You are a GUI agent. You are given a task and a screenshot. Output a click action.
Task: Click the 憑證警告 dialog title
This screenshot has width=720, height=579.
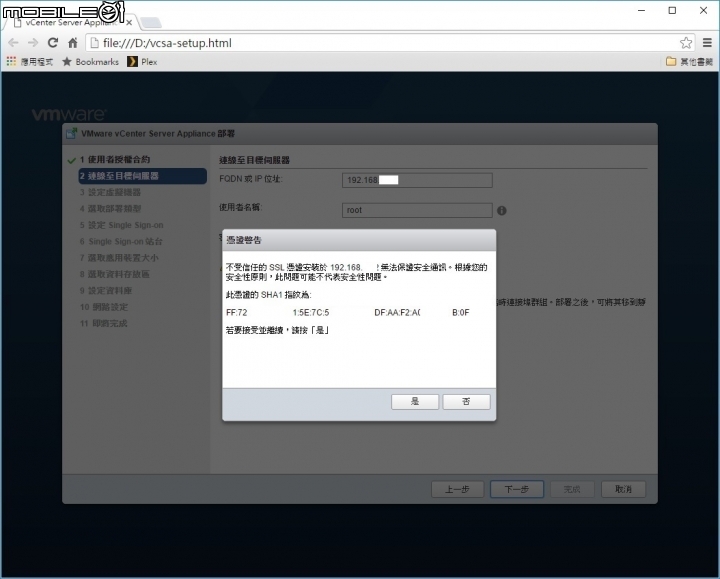coord(244,240)
